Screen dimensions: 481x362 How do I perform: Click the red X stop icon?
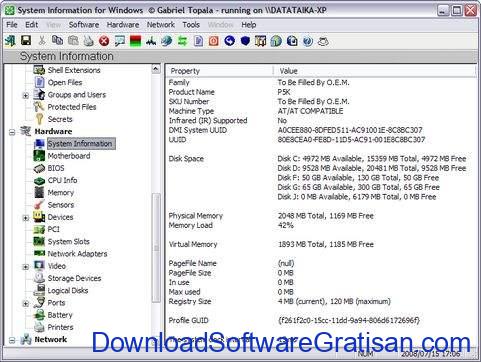point(104,41)
